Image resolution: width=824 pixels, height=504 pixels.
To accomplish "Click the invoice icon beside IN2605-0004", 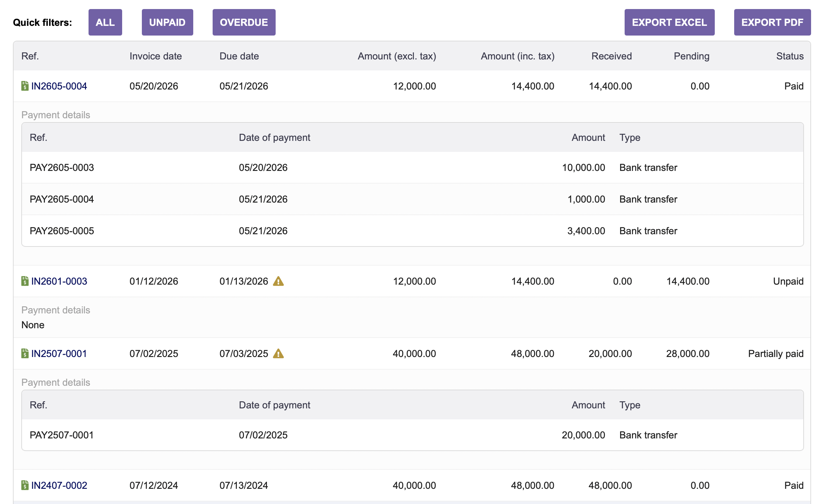I will [x=25, y=86].
